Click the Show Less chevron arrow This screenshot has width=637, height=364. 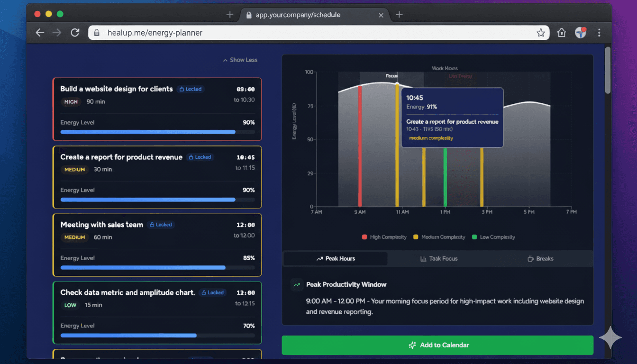point(224,60)
